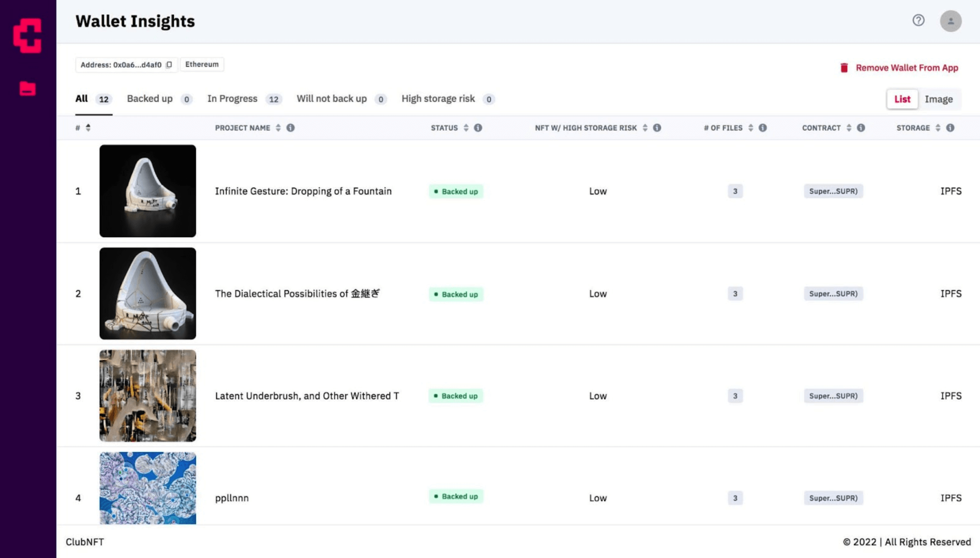The image size is (980, 558).
Task: Select the All tab
Action: coord(94,99)
